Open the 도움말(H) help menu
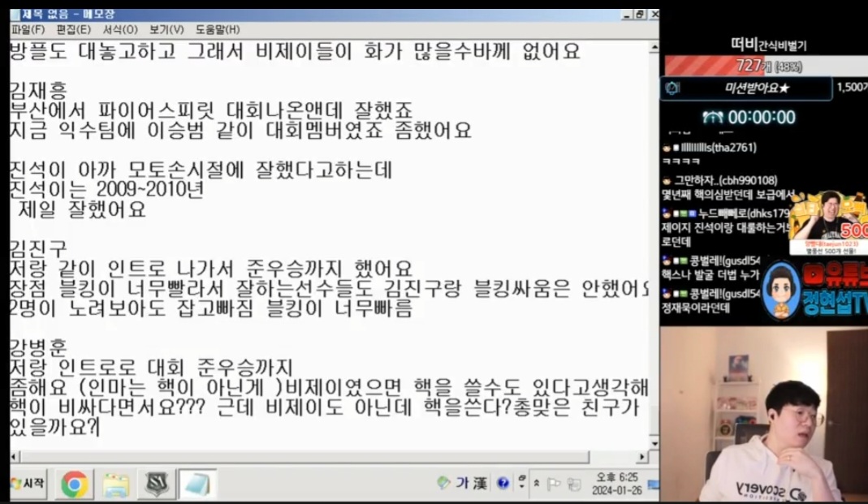Image resolution: width=868 pixels, height=504 pixels. coord(217,29)
